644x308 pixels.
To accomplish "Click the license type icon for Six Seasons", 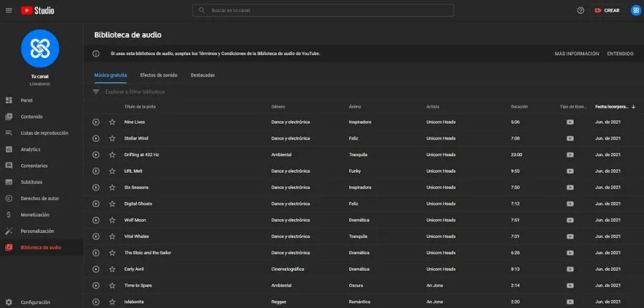I will point(570,187).
